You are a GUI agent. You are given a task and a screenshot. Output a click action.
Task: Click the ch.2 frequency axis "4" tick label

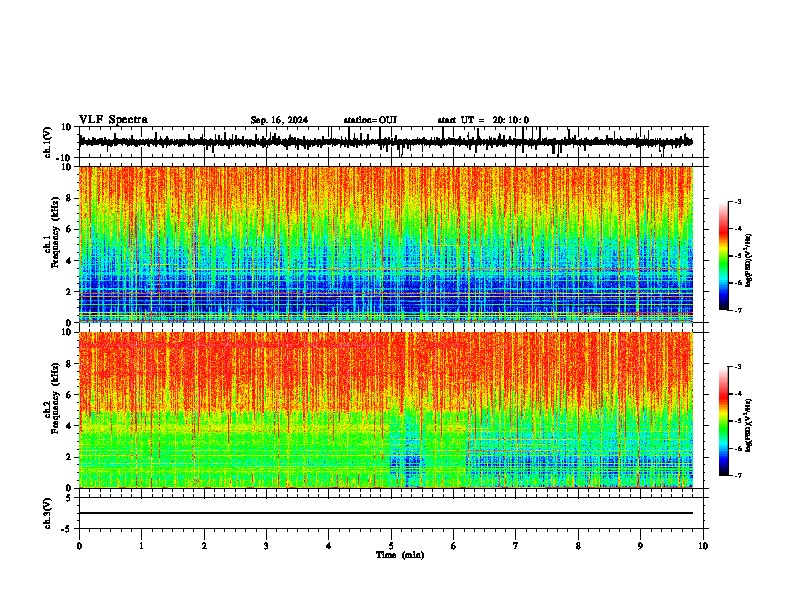(x=69, y=426)
